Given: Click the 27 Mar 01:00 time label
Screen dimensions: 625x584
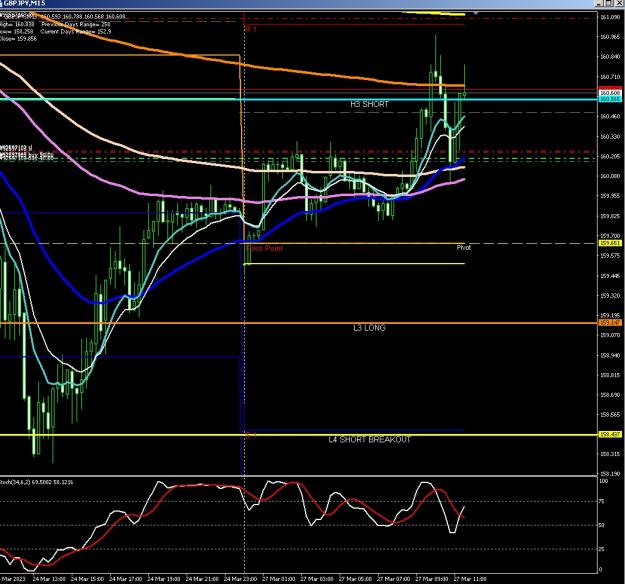Looking at the screenshot, I should point(279,579).
